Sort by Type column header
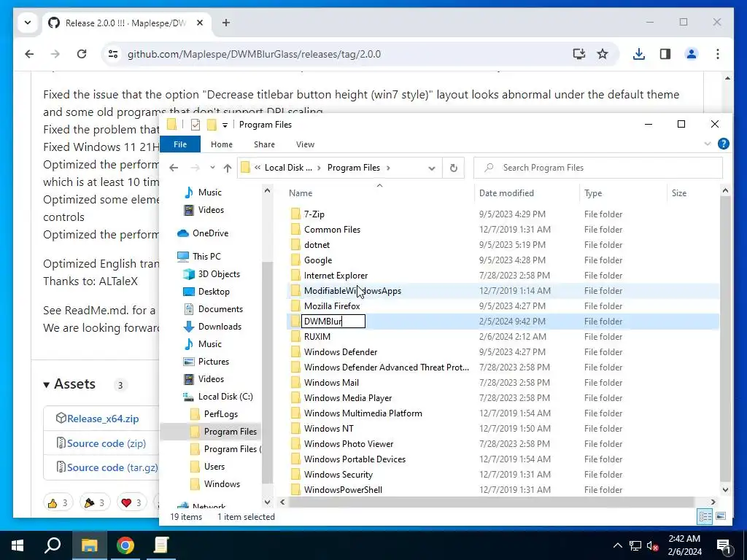 [x=593, y=193]
